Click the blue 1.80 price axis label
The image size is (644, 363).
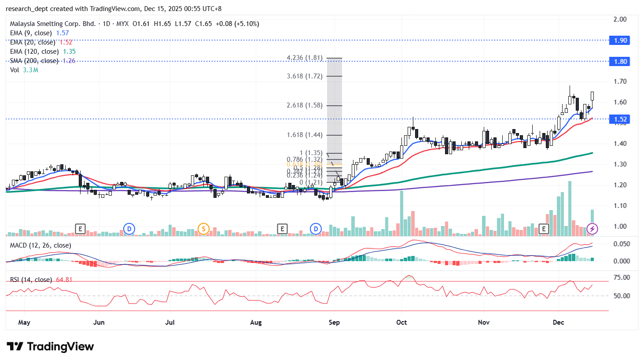click(620, 62)
